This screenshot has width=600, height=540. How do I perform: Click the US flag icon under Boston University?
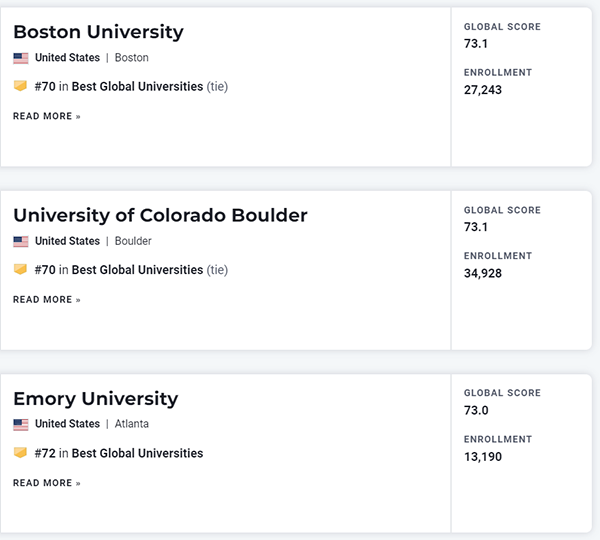tap(21, 58)
